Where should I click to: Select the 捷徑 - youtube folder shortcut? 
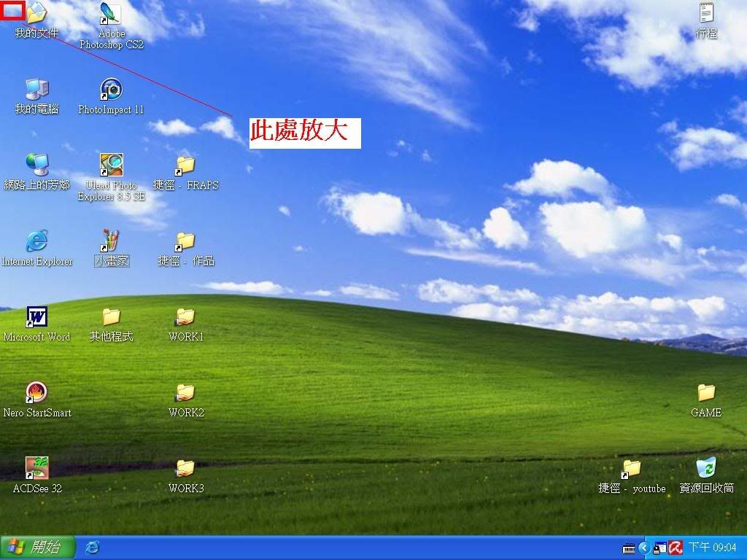tap(631, 468)
